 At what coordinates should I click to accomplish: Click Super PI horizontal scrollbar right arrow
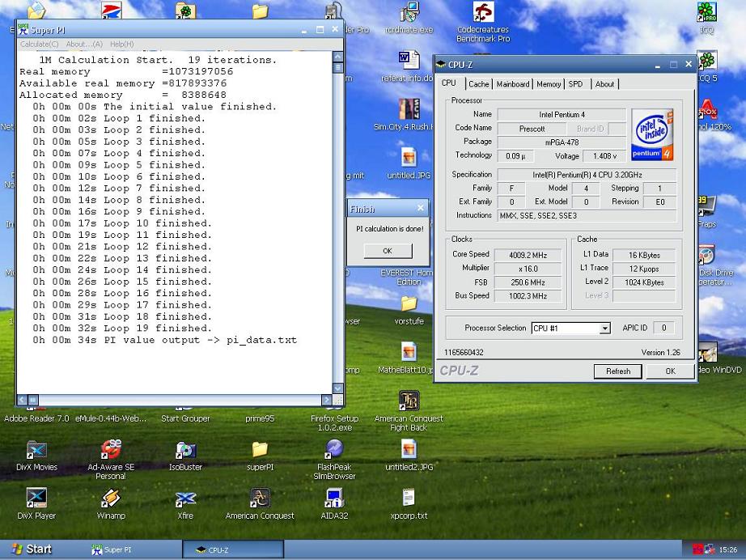(x=326, y=400)
